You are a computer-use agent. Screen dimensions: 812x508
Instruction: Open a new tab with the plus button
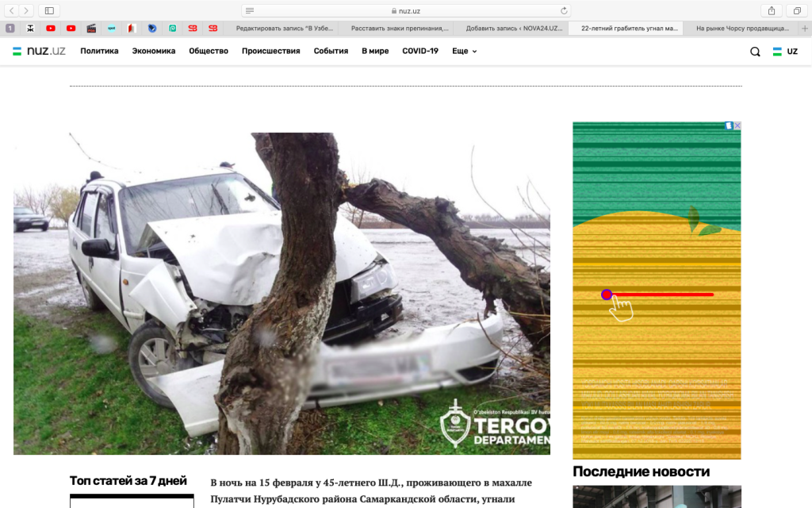[805, 28]
